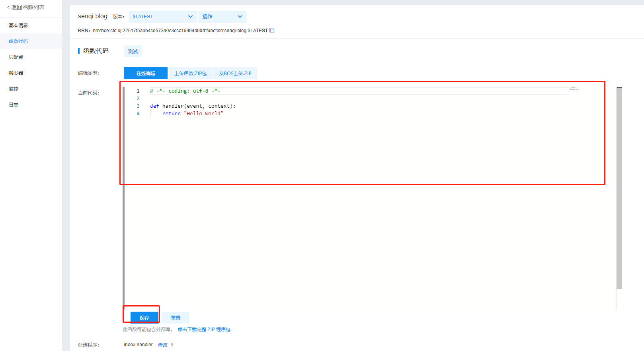Click line number 4 in the gutter
Image resolution: width=644 pixels, height=351 pixels.
138,114
